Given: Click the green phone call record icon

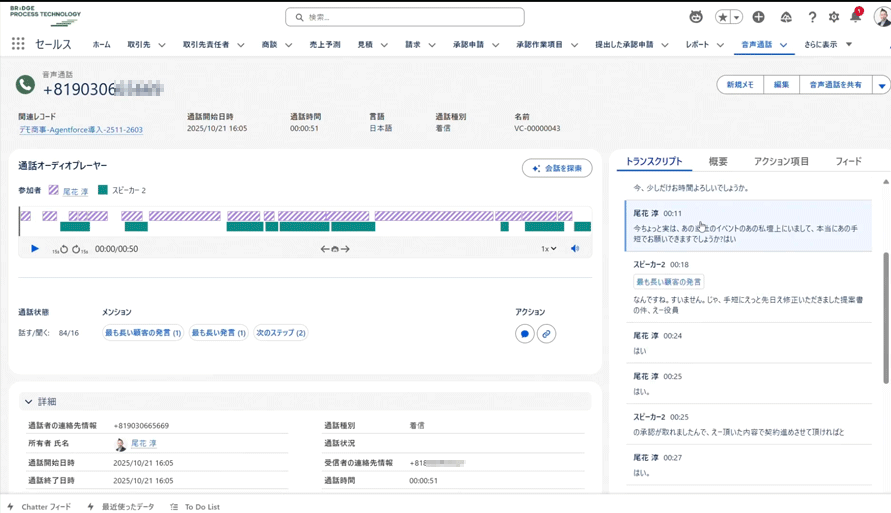Looking at the screenshot, I should point(25,85).
